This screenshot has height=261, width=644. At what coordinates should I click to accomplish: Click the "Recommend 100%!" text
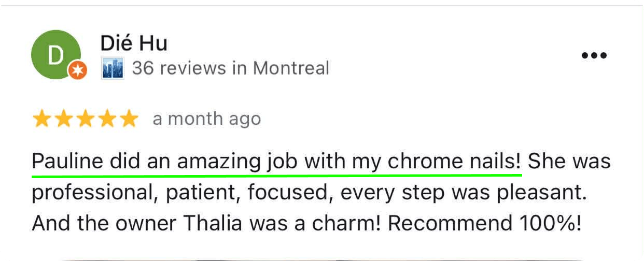484,223
